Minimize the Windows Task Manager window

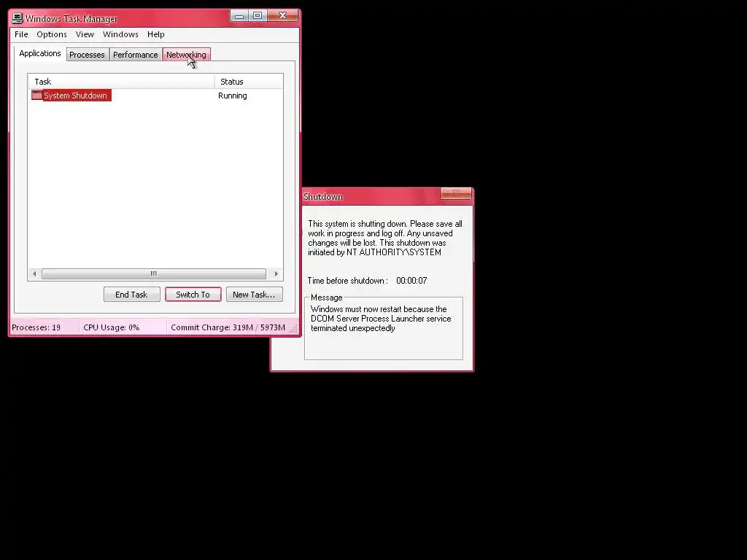pos(239,16)
